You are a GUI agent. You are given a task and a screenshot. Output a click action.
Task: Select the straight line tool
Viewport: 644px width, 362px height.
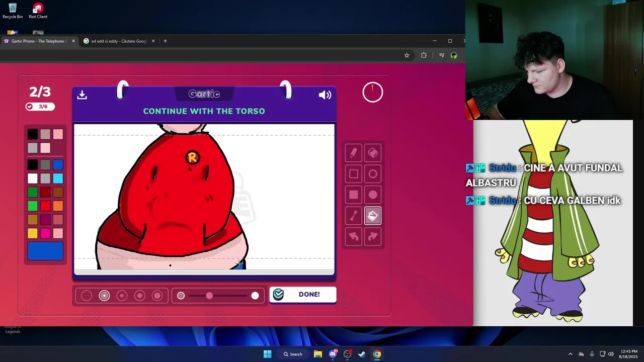pyautogui.click(x=354, y=216)
